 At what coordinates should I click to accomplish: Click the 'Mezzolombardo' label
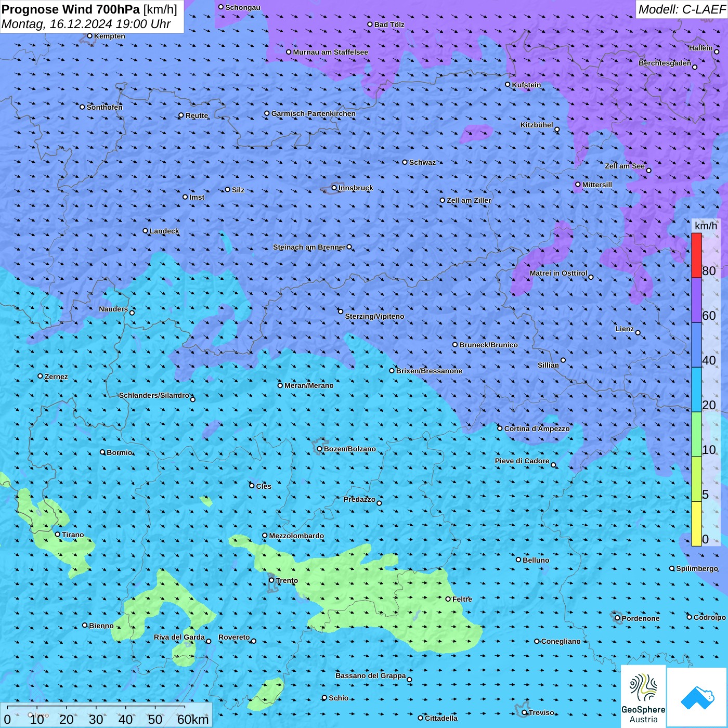tap(296, 536)
